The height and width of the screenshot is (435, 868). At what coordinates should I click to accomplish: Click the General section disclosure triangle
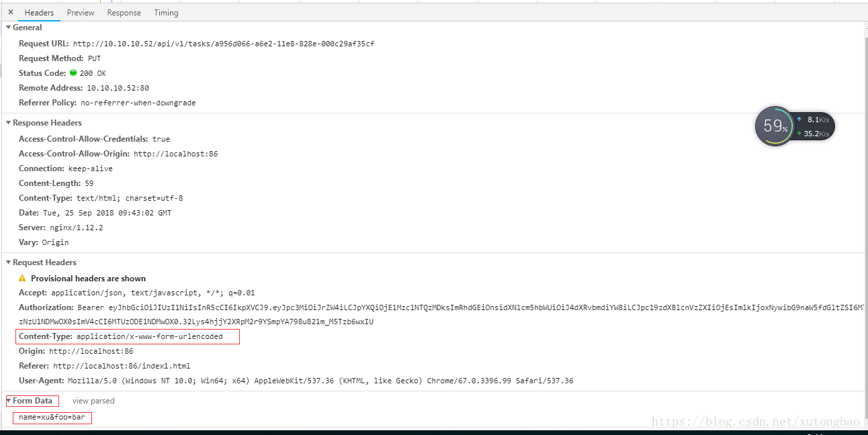point(7,27)
